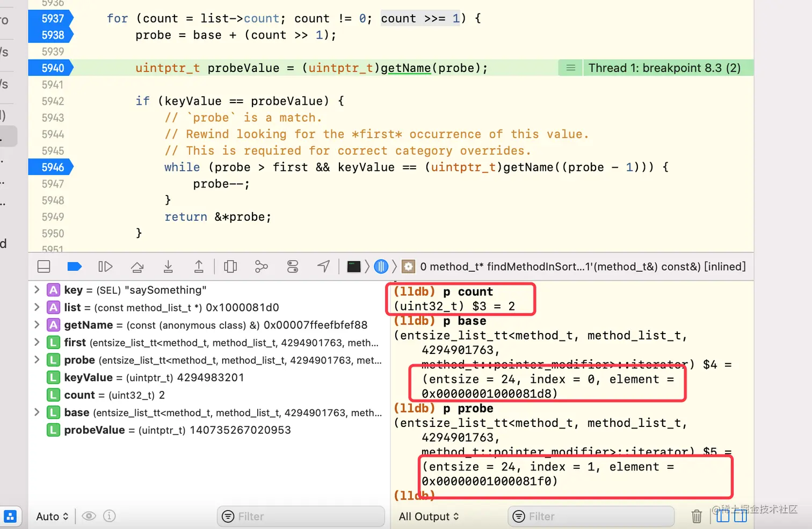
Task: Click the Quick Look eye icon
Action: [89, 516]
